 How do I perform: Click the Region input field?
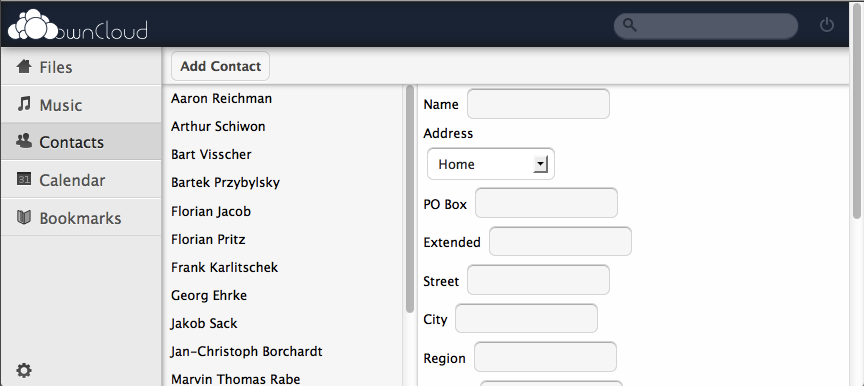[546, 357]
